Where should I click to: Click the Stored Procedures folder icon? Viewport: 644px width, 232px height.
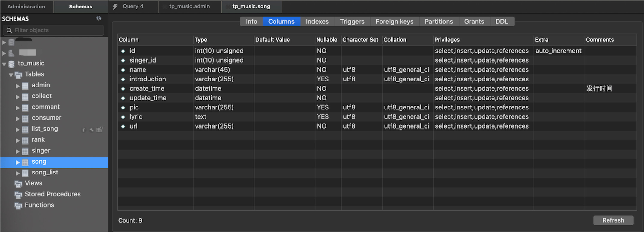[18, 195]
